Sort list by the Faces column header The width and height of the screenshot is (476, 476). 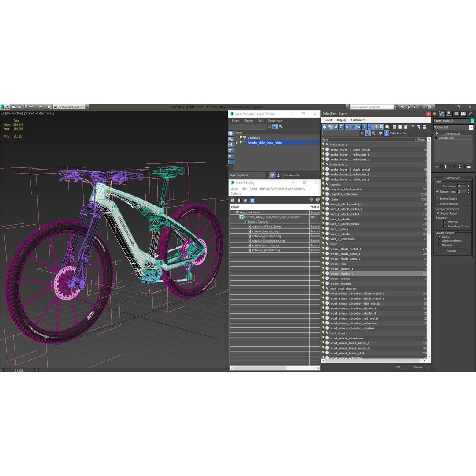(x=421, y=140)
